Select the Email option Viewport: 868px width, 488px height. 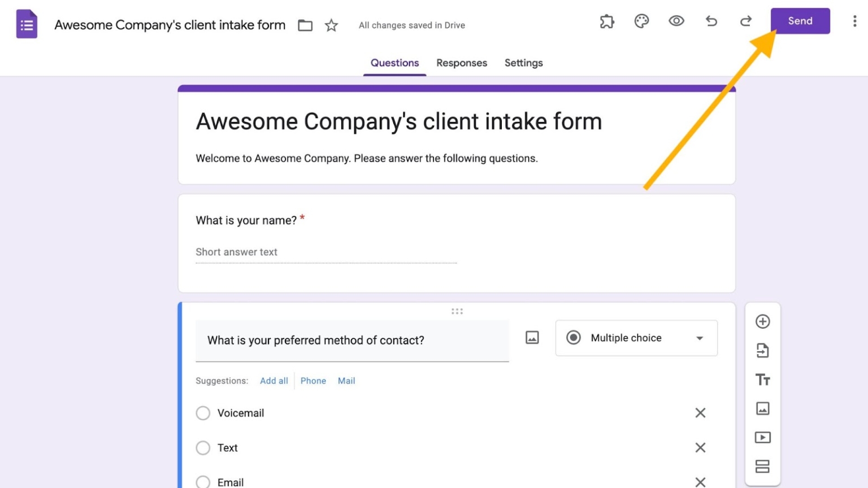point(203,482)
